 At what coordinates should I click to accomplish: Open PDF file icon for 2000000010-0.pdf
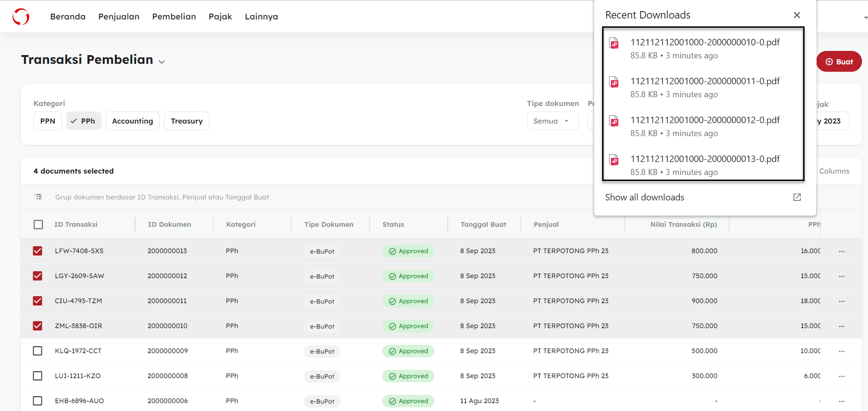[x=614, y=44]
